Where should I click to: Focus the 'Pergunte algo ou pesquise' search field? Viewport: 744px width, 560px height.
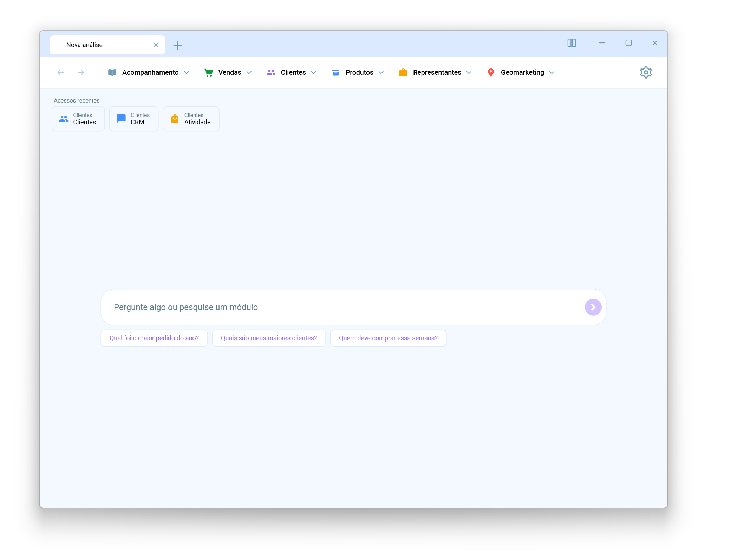353,307
